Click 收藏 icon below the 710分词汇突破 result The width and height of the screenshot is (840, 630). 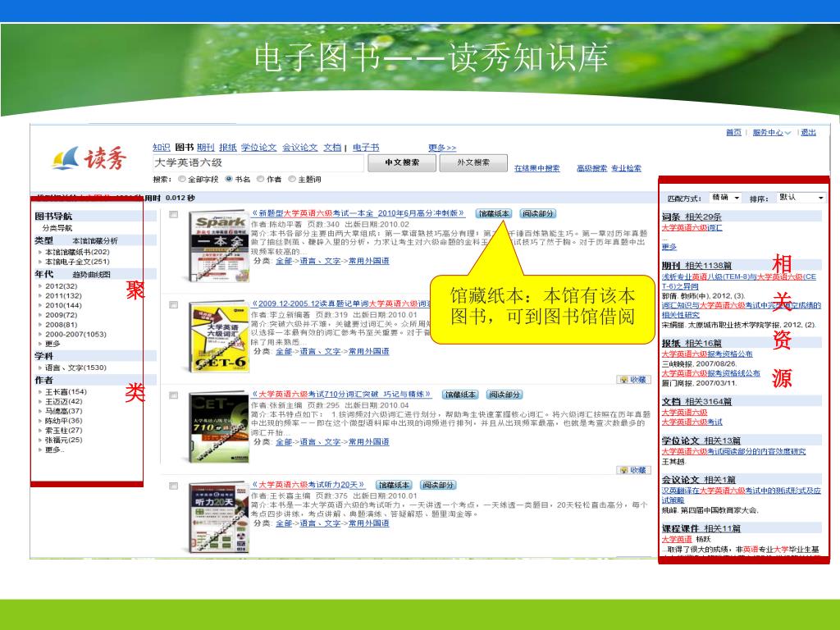pos(633,470)
